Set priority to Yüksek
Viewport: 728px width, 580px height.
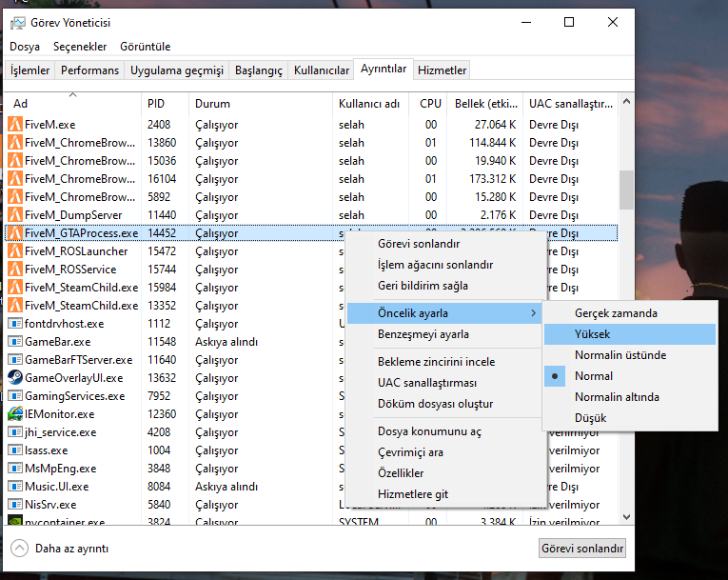pos(630,334)
